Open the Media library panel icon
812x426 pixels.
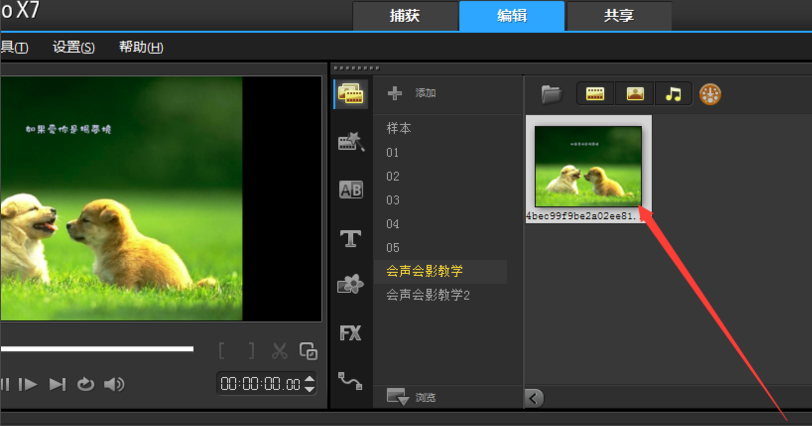click(351, 94)
